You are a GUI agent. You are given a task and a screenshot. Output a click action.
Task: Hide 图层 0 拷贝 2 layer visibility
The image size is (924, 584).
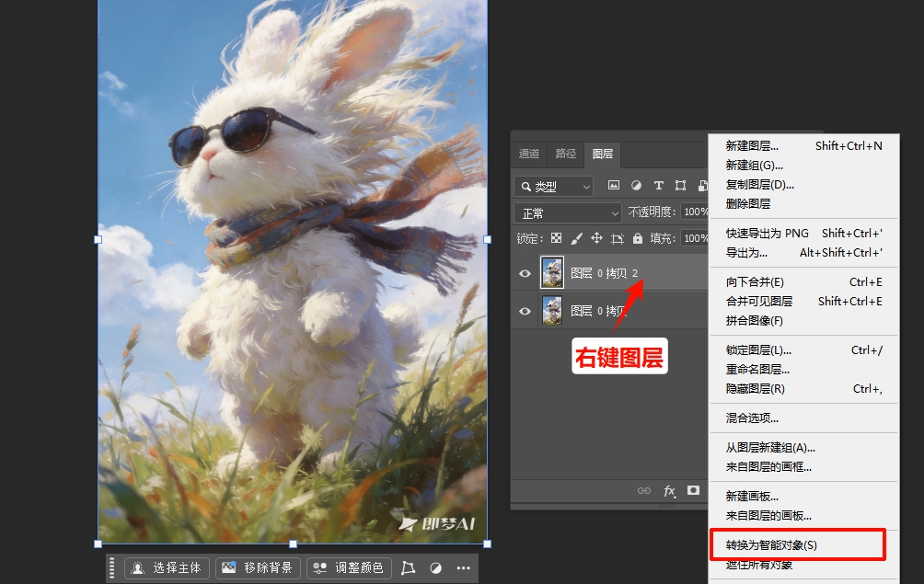tap(525, 273)
